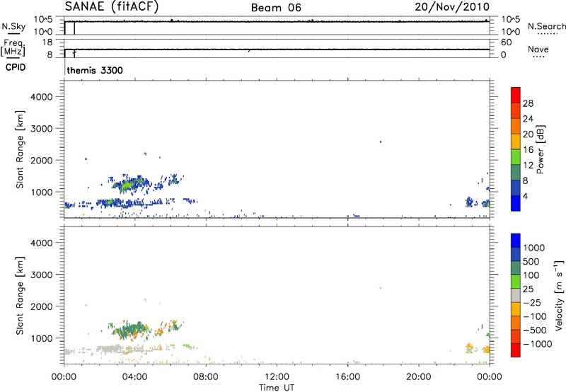Select the N.Sky legend label

pyautogui.click(x=13, y=26)
